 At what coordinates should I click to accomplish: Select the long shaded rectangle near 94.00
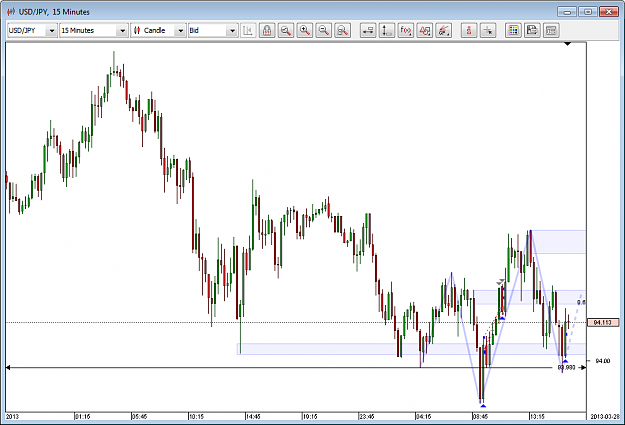point(412,349)
